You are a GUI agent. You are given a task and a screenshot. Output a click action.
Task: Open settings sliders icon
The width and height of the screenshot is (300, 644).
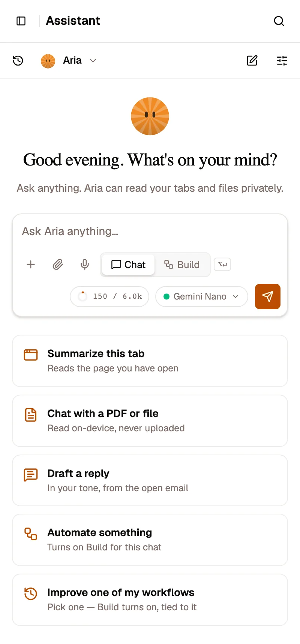point(282,61)
